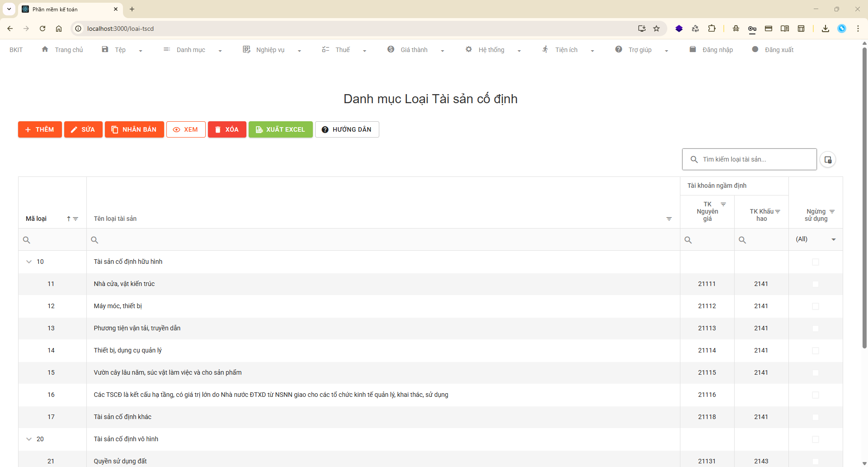Click the install app icon in address bar

point(642,29)
